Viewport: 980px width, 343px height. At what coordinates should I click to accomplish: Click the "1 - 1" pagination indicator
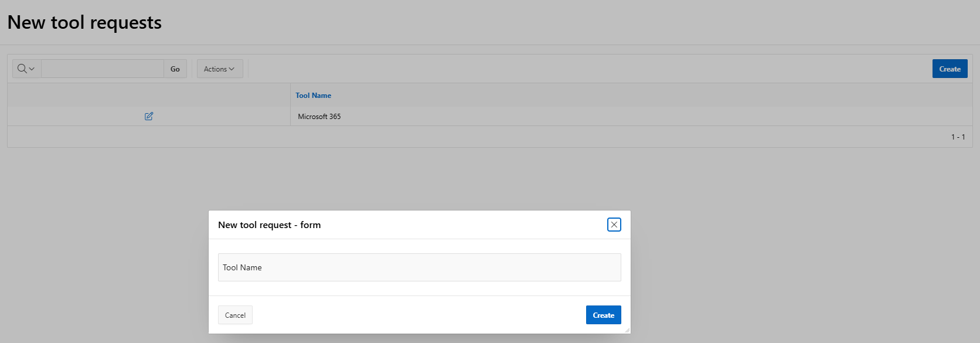coord(958,137)
